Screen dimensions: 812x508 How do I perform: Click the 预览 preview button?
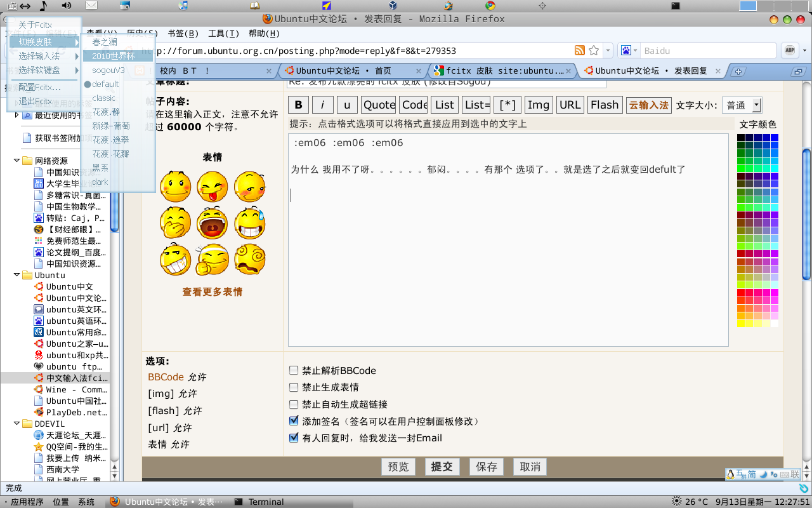(398, 467)
